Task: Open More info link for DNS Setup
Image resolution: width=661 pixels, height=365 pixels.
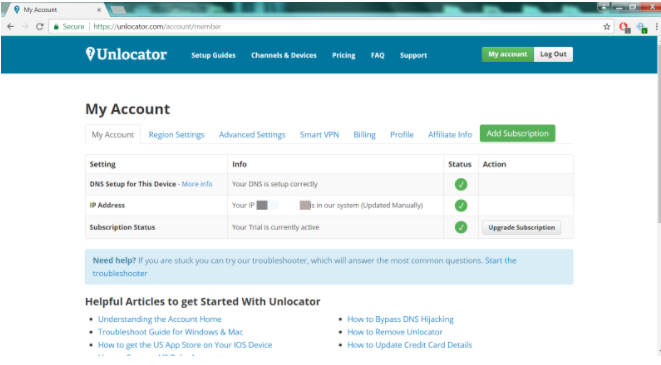Action: (197, 184)
